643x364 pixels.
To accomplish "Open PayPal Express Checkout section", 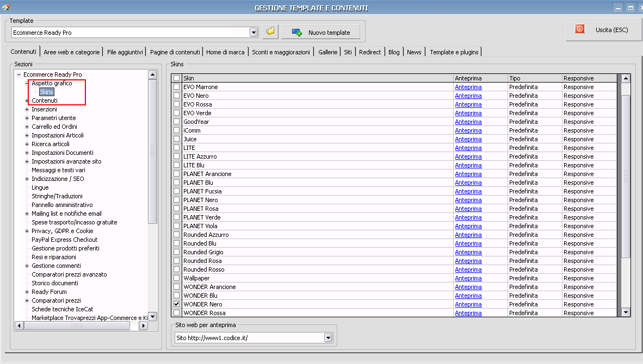I will (64, 240).
